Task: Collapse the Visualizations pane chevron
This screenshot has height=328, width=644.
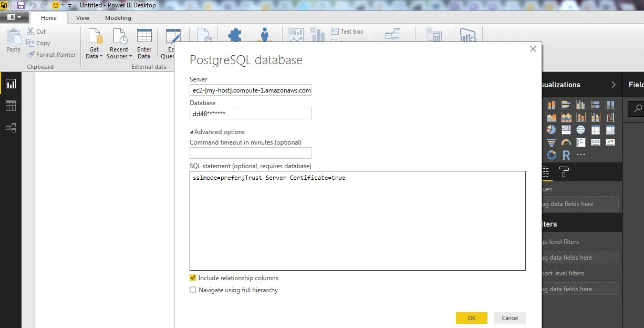Action: pyautogui.click(x=614, y=85)
